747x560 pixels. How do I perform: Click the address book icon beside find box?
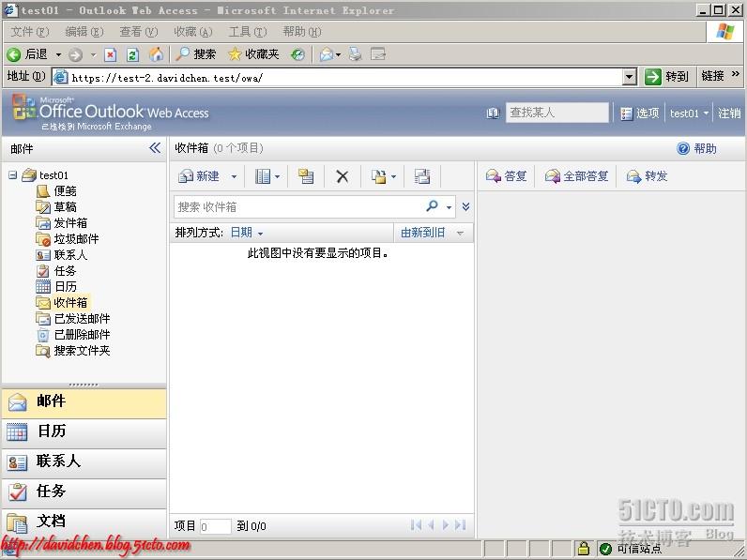point(494,114)
